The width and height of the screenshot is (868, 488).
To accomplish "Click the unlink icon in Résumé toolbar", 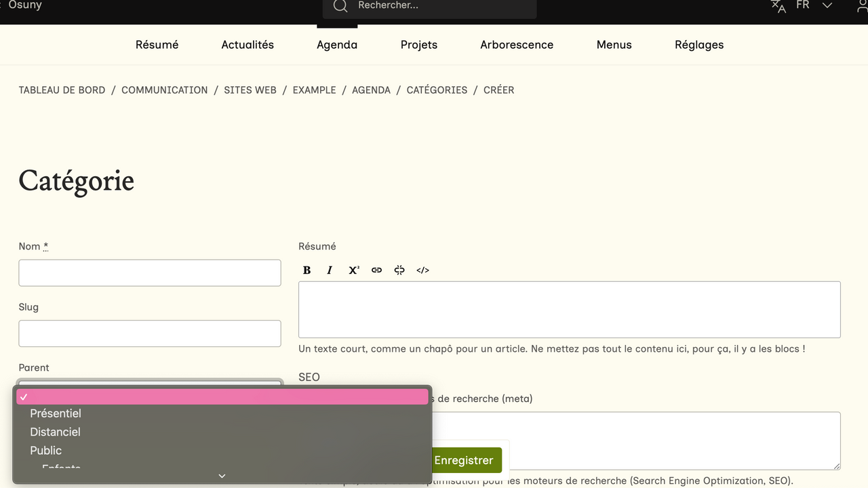I will coord(399,270).
